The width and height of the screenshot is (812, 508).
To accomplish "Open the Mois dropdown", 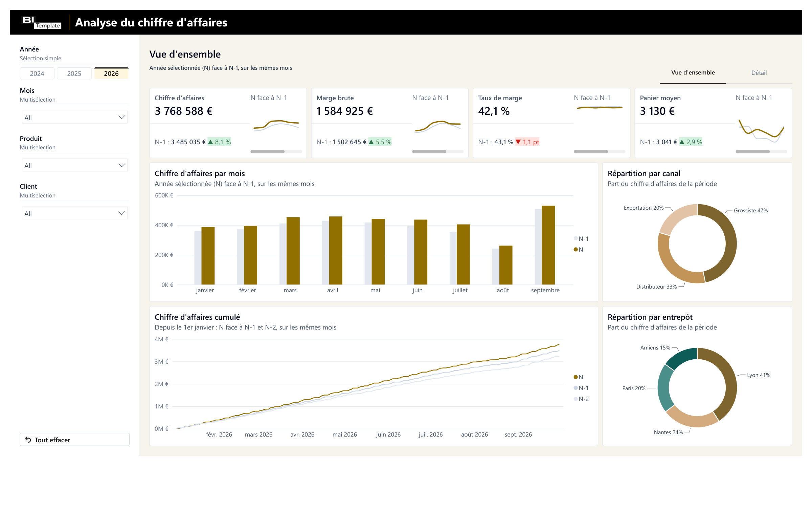I will tap(74, 118).
